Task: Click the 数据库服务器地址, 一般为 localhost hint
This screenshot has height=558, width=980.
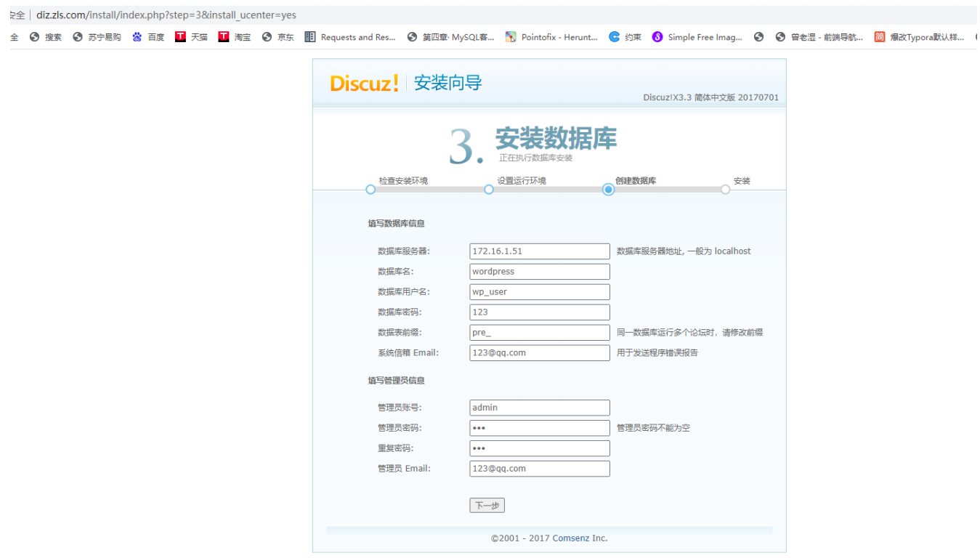Action: click(x=684, y=251)
